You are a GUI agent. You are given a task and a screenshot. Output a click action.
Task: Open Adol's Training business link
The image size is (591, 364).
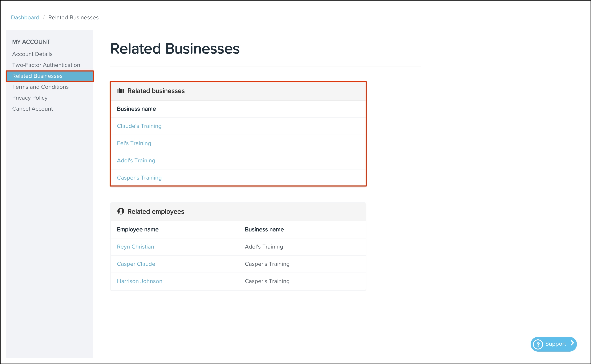click(136, 160)
